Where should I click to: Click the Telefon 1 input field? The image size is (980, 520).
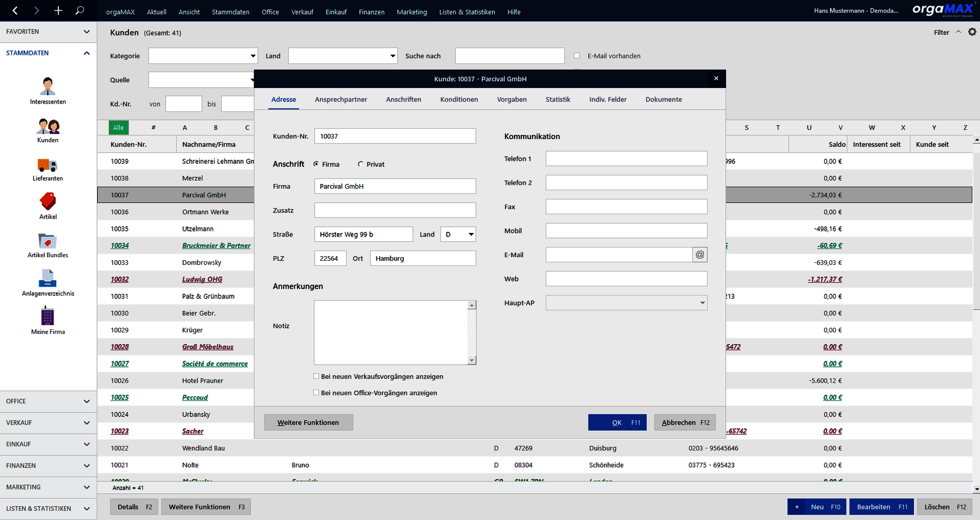[x=627, y=159]
